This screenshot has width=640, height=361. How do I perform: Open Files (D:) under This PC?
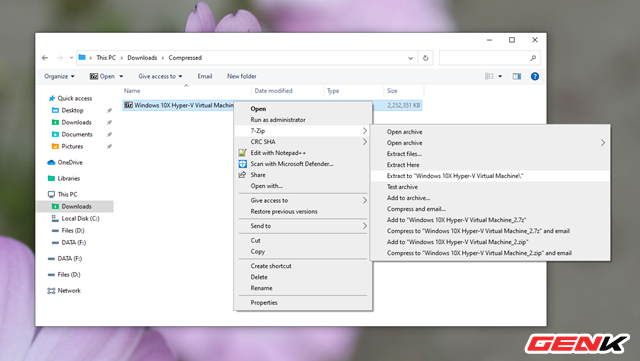68,231
